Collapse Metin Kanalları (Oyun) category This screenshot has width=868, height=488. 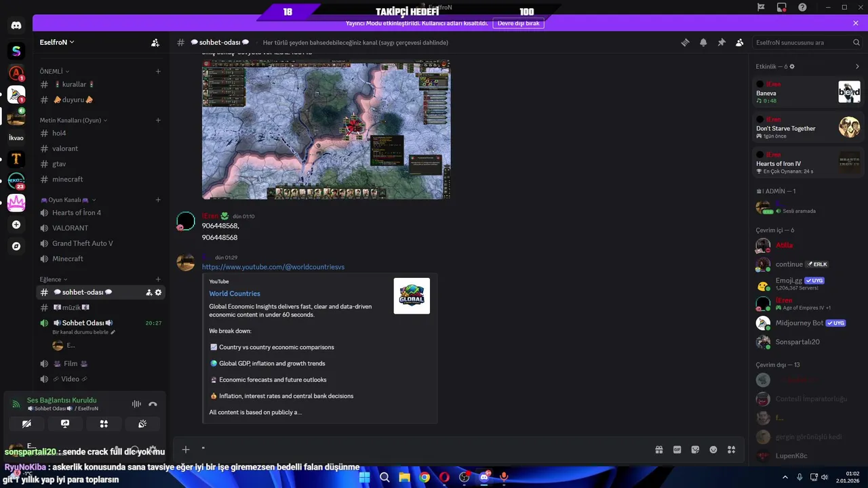click(x=73, y=120)
